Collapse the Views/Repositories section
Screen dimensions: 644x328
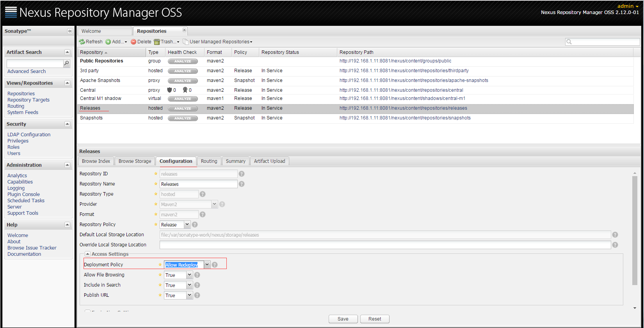click(x=67, y=83)
